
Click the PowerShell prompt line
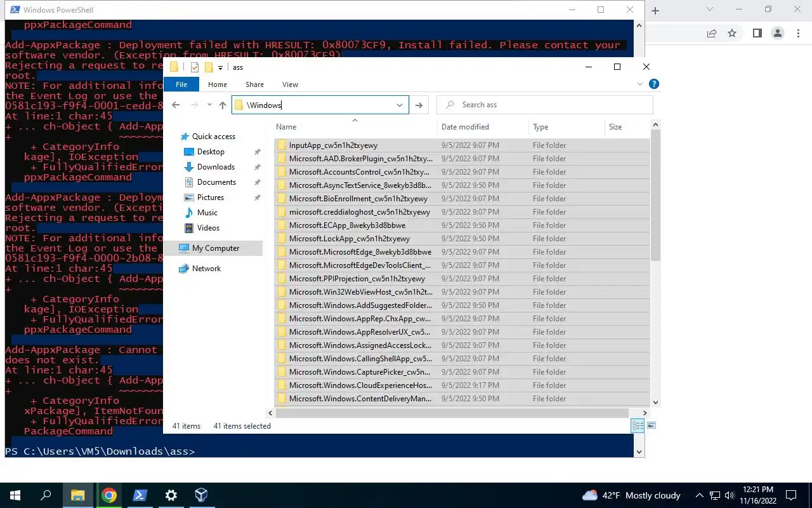tap(100, 451)
